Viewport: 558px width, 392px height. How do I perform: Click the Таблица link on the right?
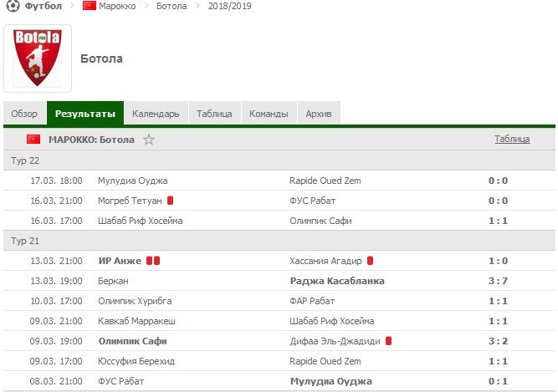[511, 140]
